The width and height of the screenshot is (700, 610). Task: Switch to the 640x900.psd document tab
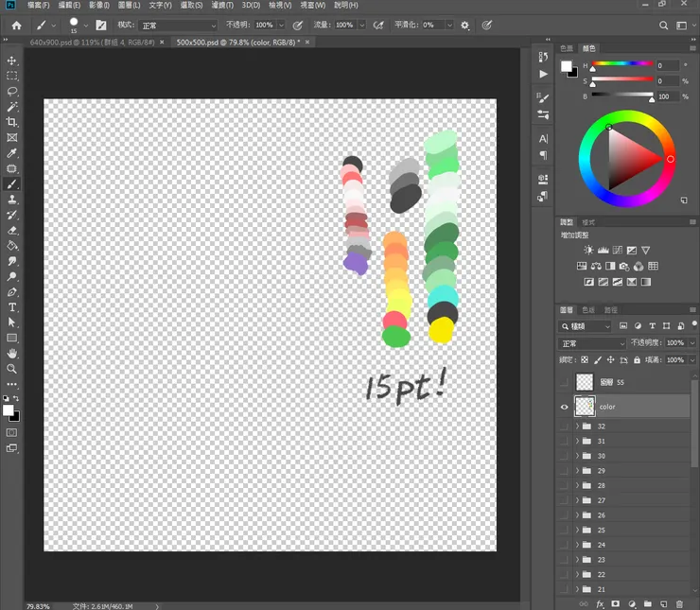coord(88,42)
